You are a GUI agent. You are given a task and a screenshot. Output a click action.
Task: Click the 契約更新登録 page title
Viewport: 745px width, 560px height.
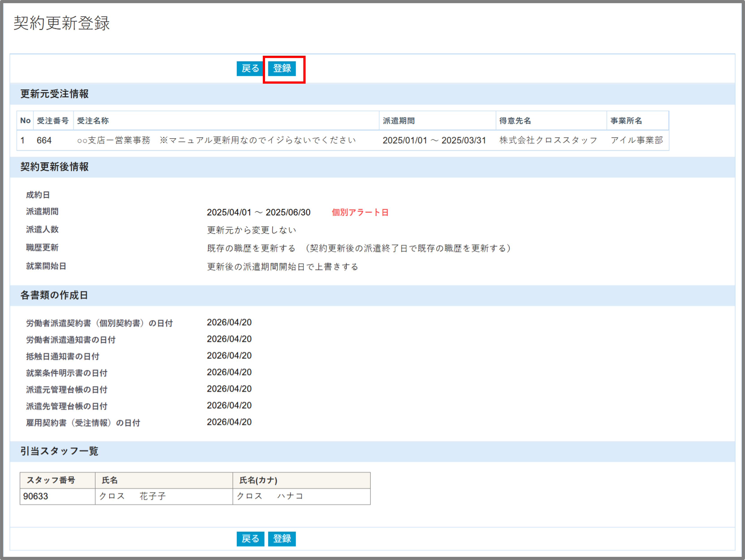pos(62,23)
